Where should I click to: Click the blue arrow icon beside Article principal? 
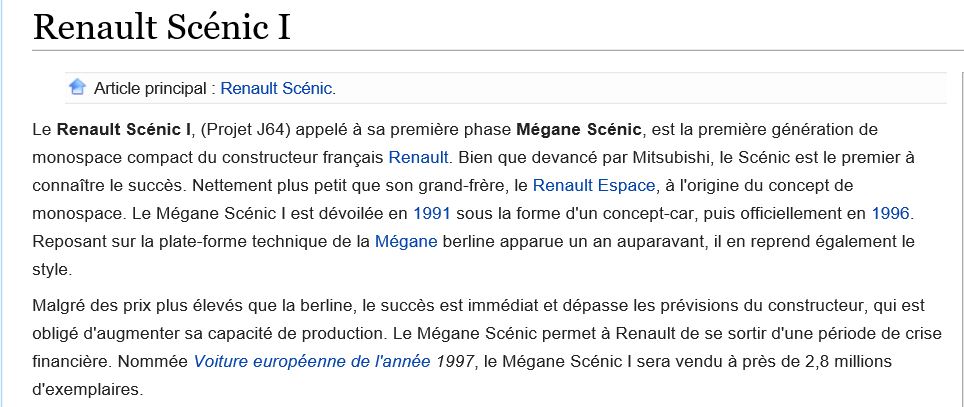point(77,87)
